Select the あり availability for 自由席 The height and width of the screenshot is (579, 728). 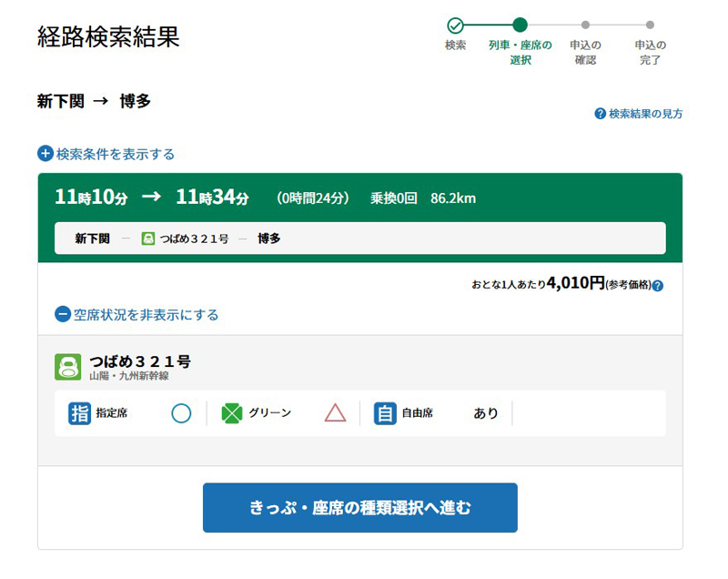point(486,413)
